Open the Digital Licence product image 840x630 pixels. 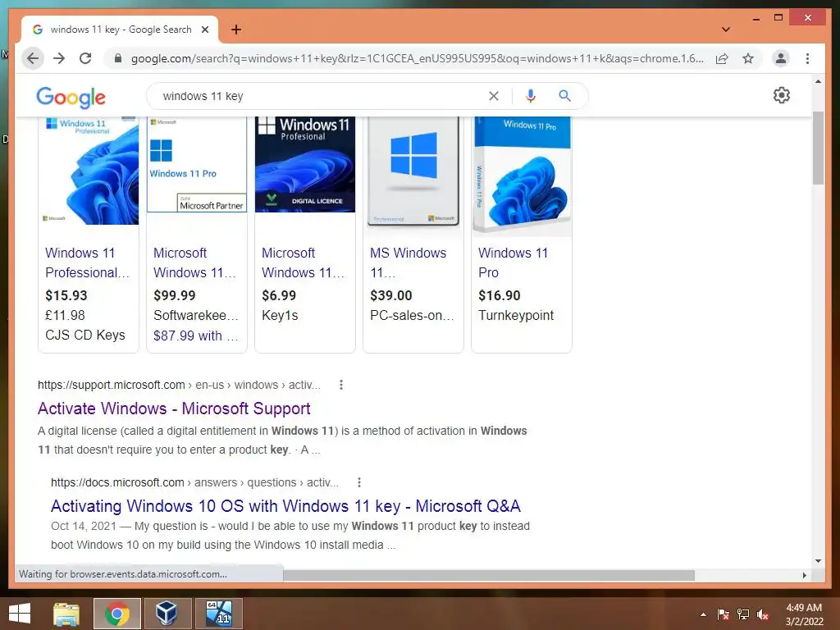pyautogui.click(x=305, y=164)
